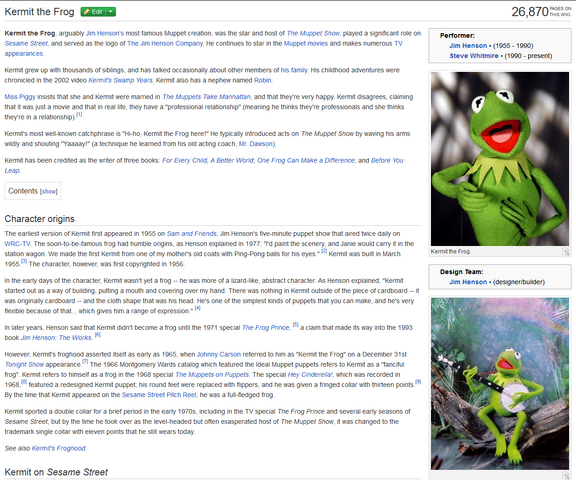Click the Kermit the Frog page title
The width and height of the screenshot is (576, 480).
39,12
